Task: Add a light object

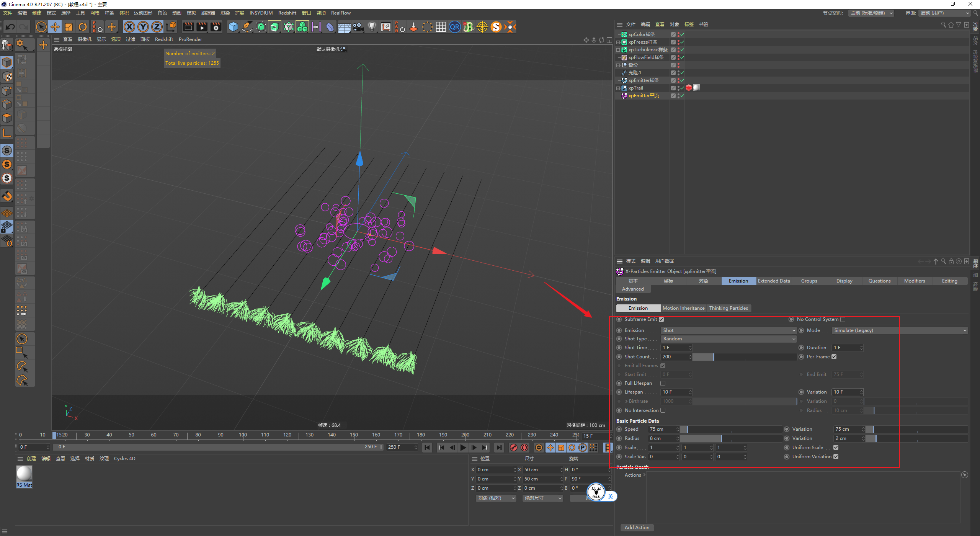Action: 372,27
